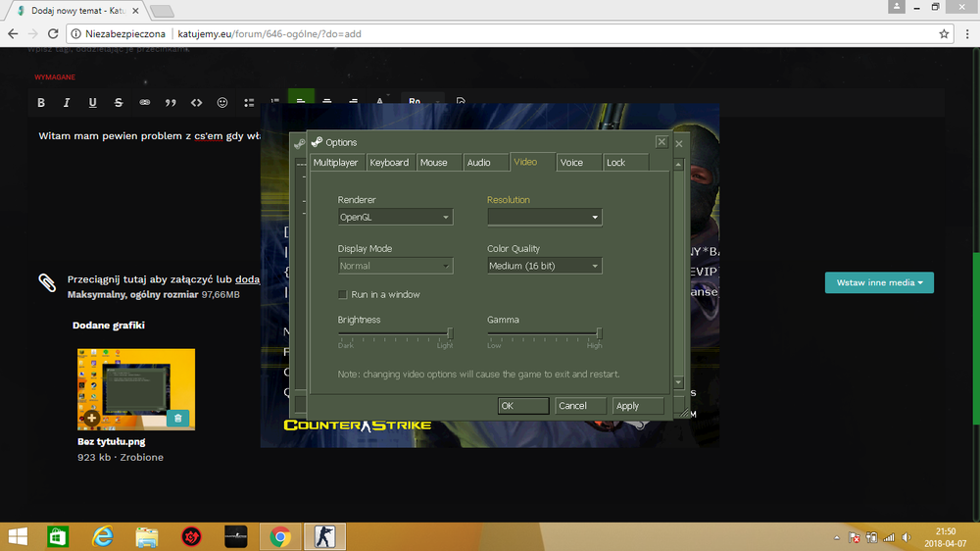Expand the Renderer OpenGL dropdown

coord(395,217)
